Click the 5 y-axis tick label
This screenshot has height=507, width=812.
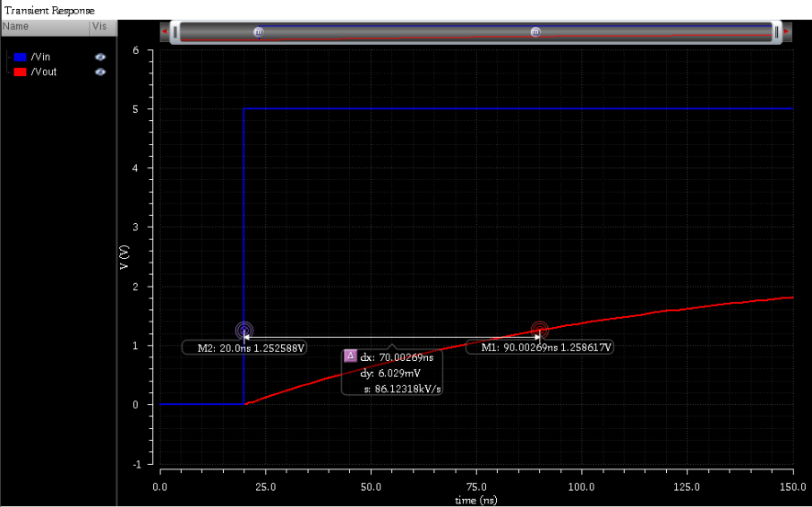click(x=136, y=109)
